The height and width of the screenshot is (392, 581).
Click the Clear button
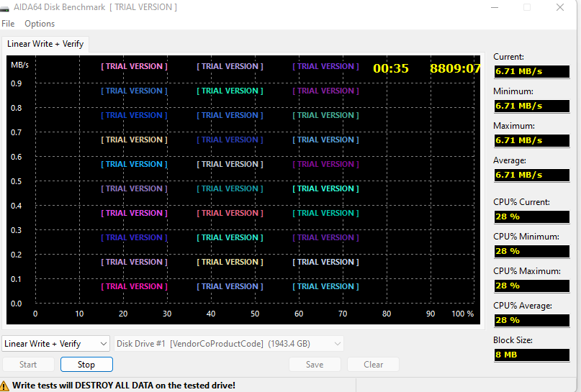pos(373,365)
